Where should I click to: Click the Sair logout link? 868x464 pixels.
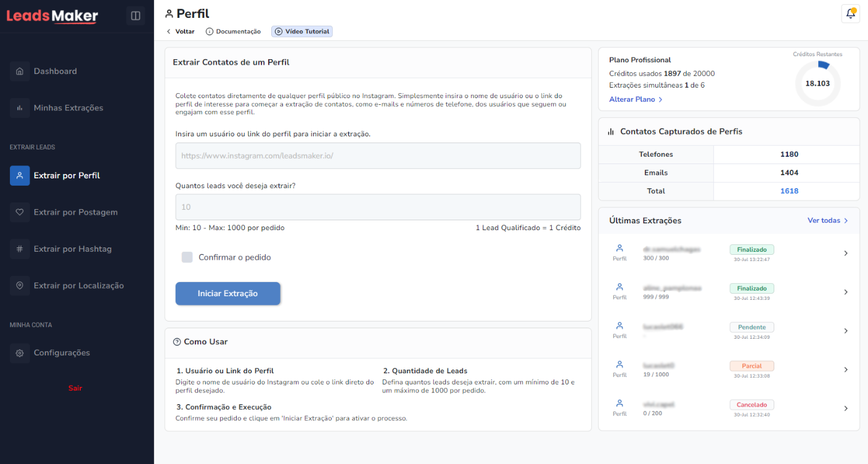(75, 388)
